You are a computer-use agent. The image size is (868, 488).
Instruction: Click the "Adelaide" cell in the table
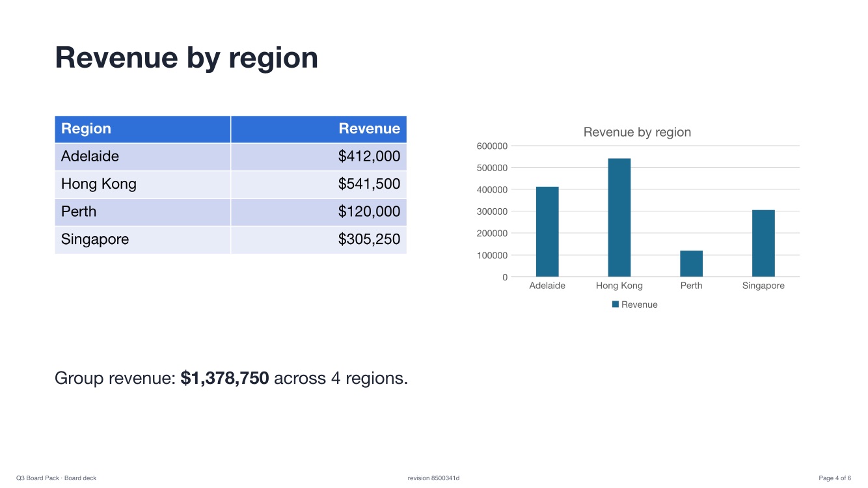142,157
